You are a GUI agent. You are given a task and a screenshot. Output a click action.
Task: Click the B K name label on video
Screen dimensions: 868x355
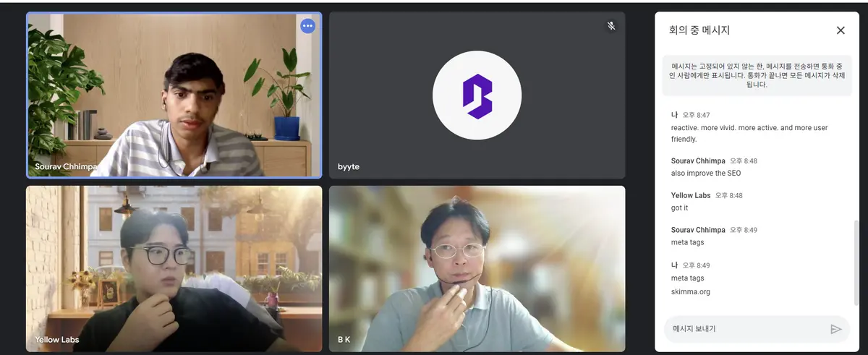point(344,340)
